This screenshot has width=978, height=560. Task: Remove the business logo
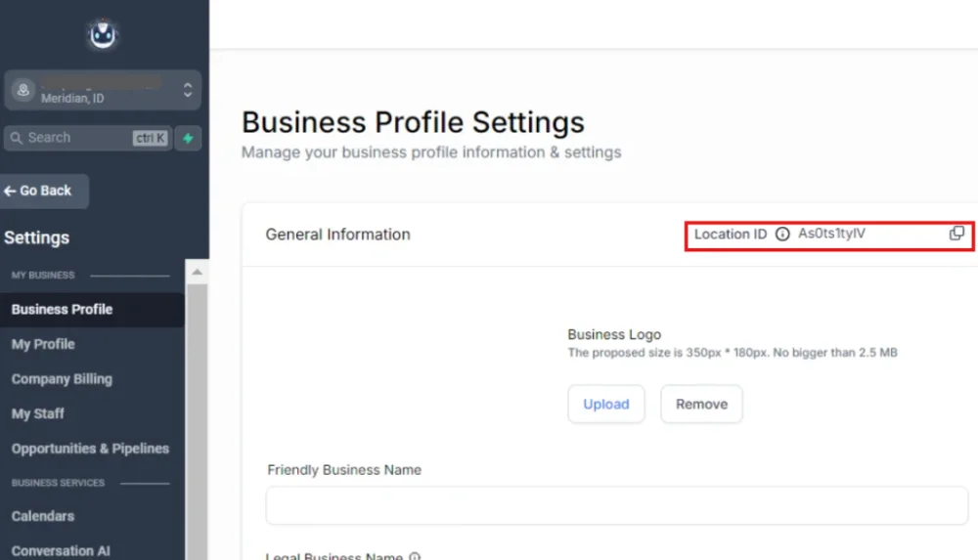pos(701,404)
